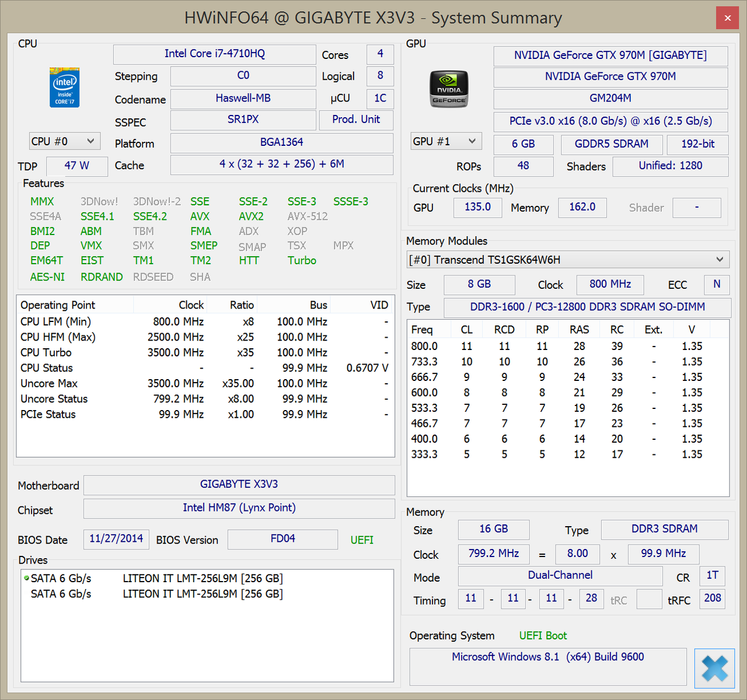Viewport: 747px width, 700px height.
Task: Click the Haswell-MB codename field
Action: [x=243, y=98]
